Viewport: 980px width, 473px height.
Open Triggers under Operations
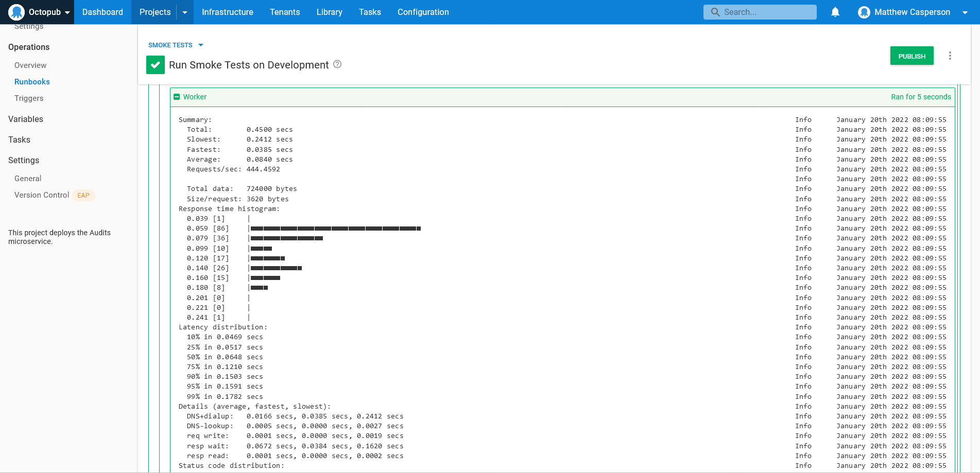click(x=29, y=98)
